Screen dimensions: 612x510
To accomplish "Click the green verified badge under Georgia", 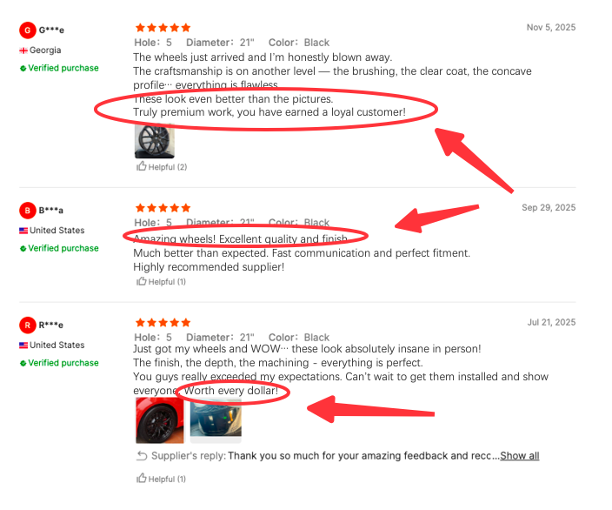I will (x=23, y=68).
